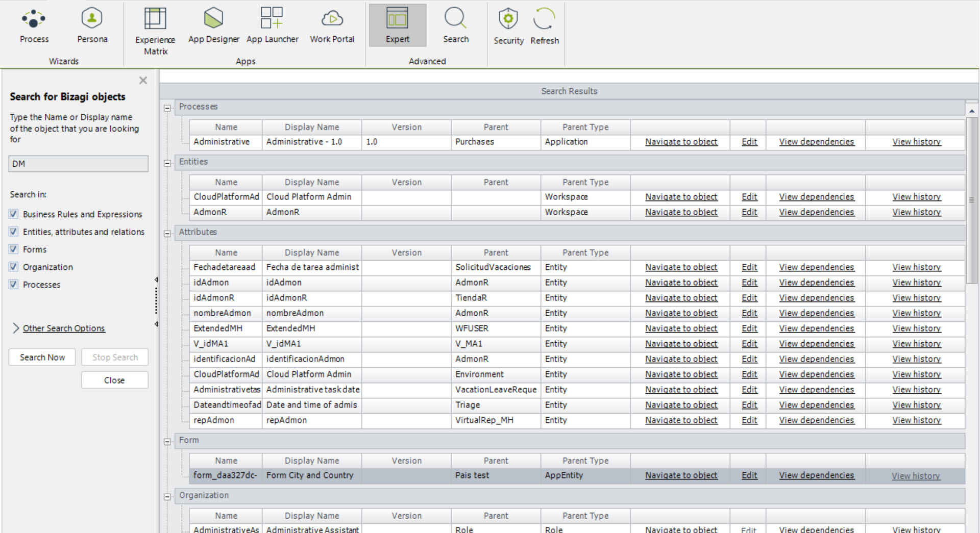
Task: Switch to Expert view
Action: pyautogui.click(x=397, y=26)
